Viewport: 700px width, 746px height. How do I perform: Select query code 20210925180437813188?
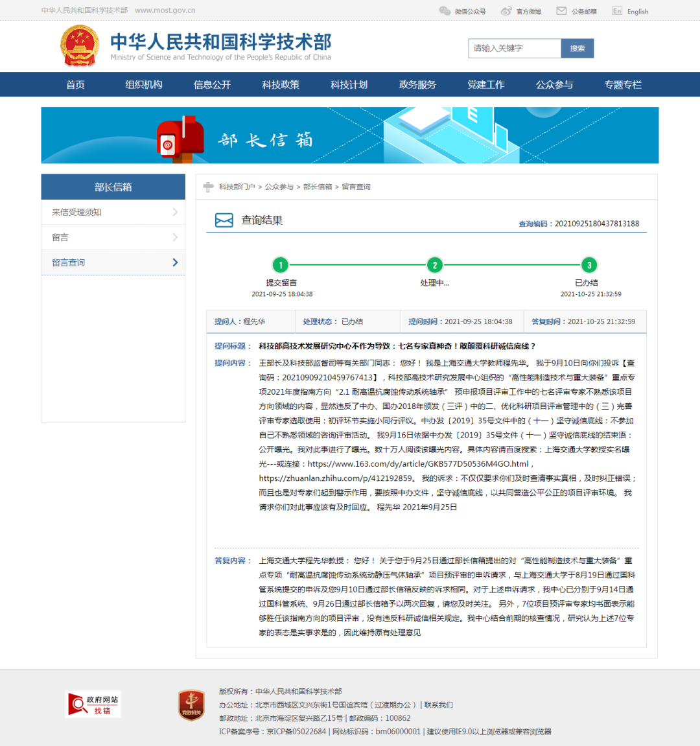(x=597, y=224)
